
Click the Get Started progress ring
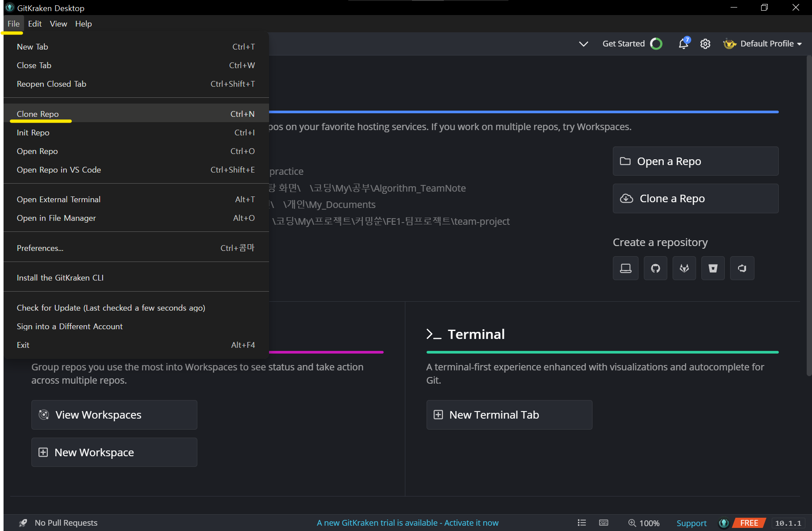point(656,44)
